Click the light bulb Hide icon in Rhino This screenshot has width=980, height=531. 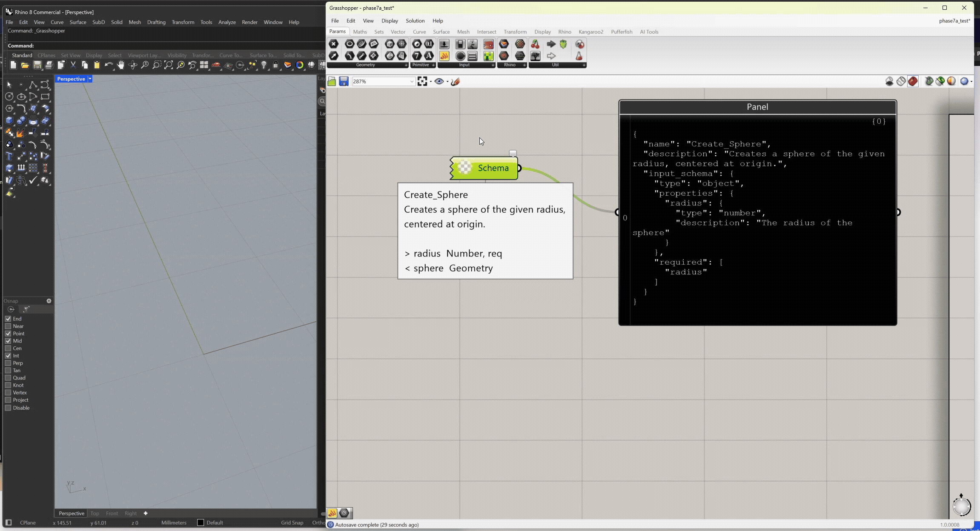coord(264,65)
